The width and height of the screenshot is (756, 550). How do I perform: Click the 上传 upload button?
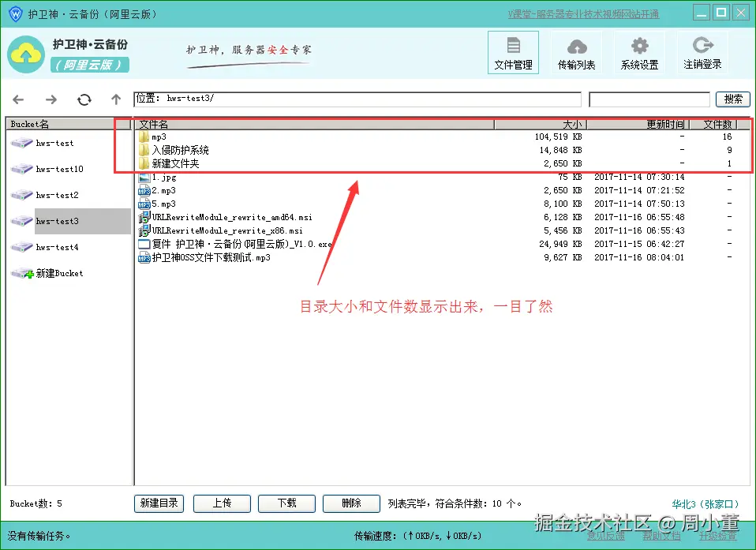tap(223, 503)
